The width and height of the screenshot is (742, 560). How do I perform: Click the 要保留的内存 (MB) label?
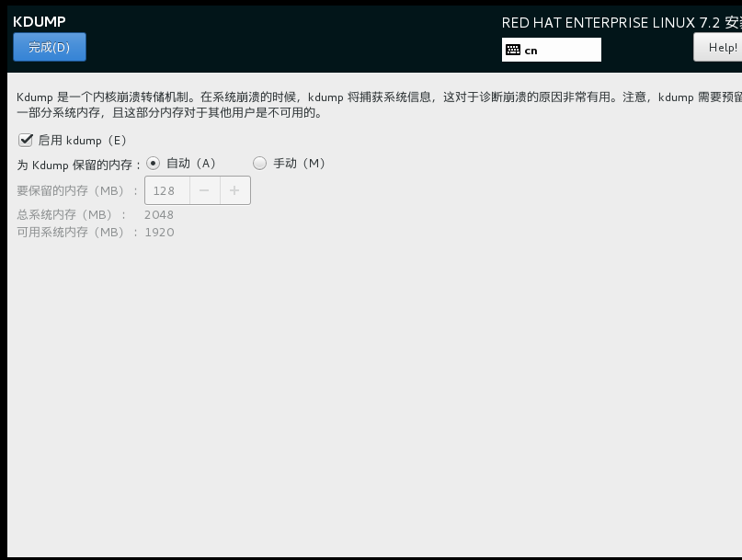click(77, 190)
